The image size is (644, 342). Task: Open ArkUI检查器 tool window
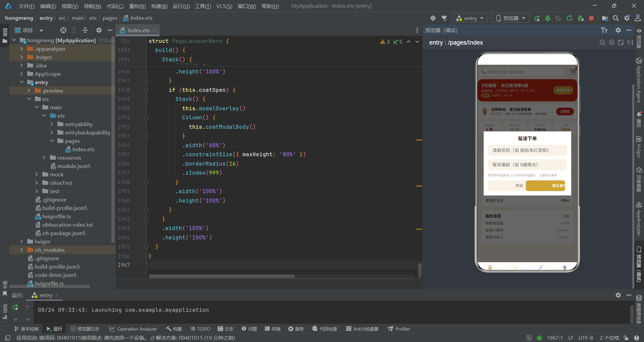362,329
